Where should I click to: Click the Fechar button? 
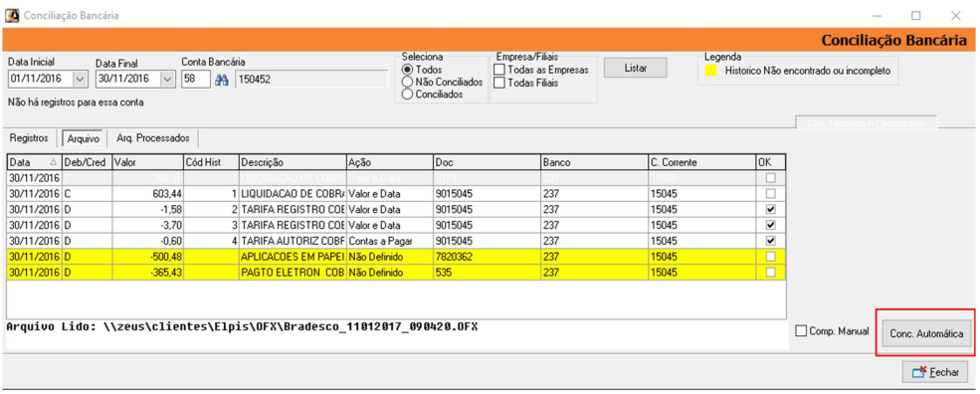(x=935, y=372)
